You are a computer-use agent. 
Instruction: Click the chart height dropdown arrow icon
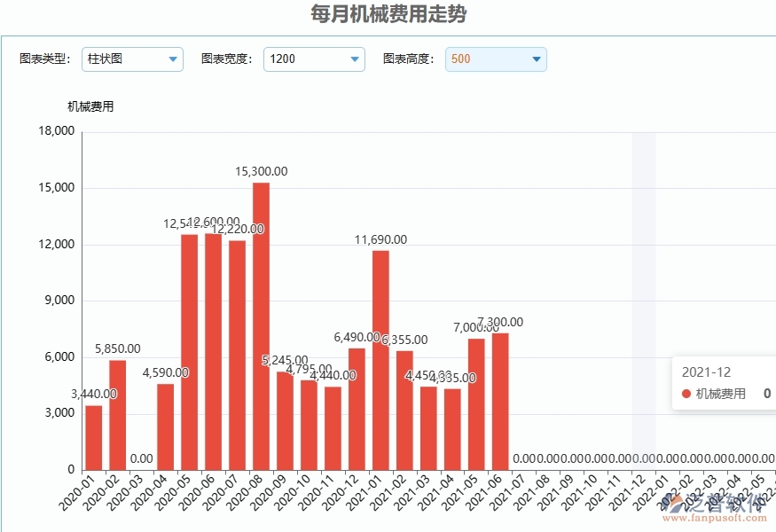click(536, 59)
